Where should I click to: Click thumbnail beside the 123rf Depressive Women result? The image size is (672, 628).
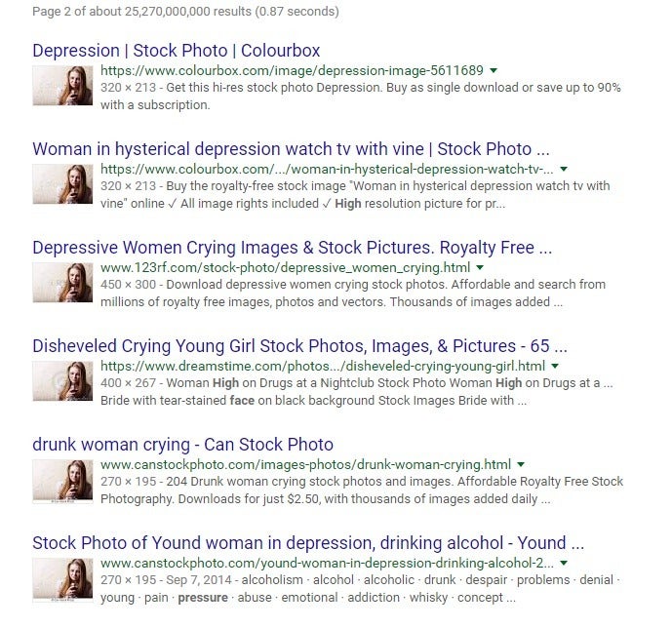tap(62, 283)
